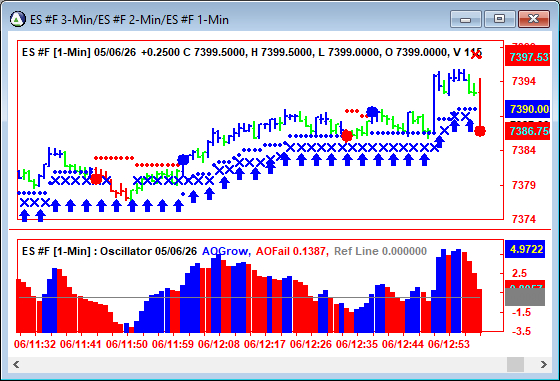Click the blue 4.9722 oscillator value label
The width and height of the screenshot is (560, 381).
525,249
